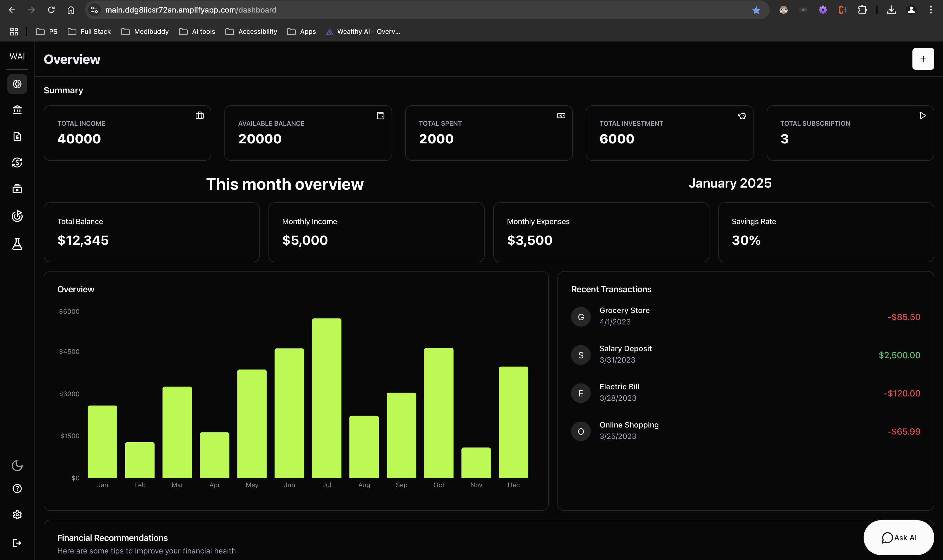Viewport: 943px width, 560px height.
Task: Click the plus button beside Overview
Action: click(923, 59)
